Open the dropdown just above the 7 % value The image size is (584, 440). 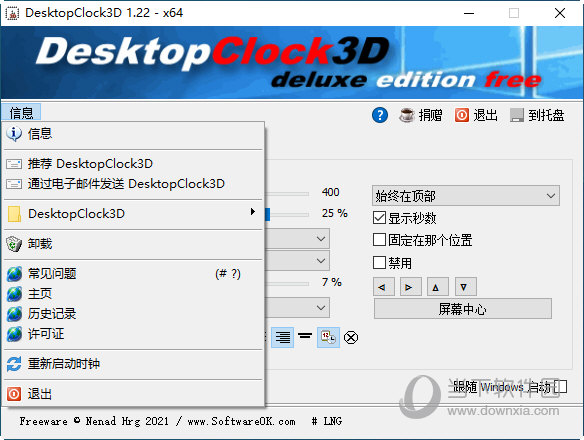point(297,261)
